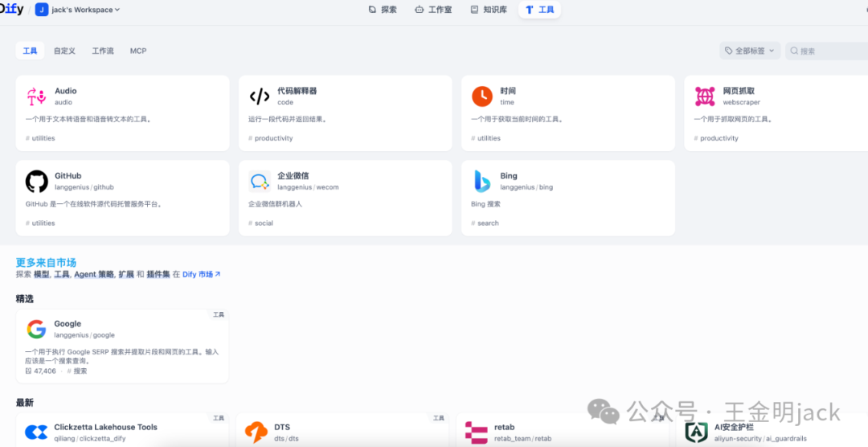Screen dimensions: 868x447
Task: Click the Clickzetta Lakehouse Tools icon
Action: pos(36,433)
